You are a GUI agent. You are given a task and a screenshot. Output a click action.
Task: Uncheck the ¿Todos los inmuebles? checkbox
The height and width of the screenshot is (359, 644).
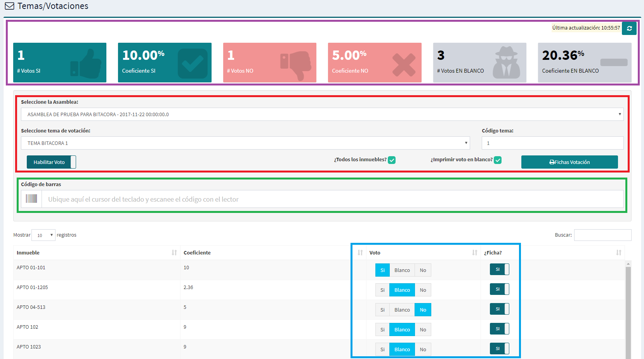(x=392, y=160)
